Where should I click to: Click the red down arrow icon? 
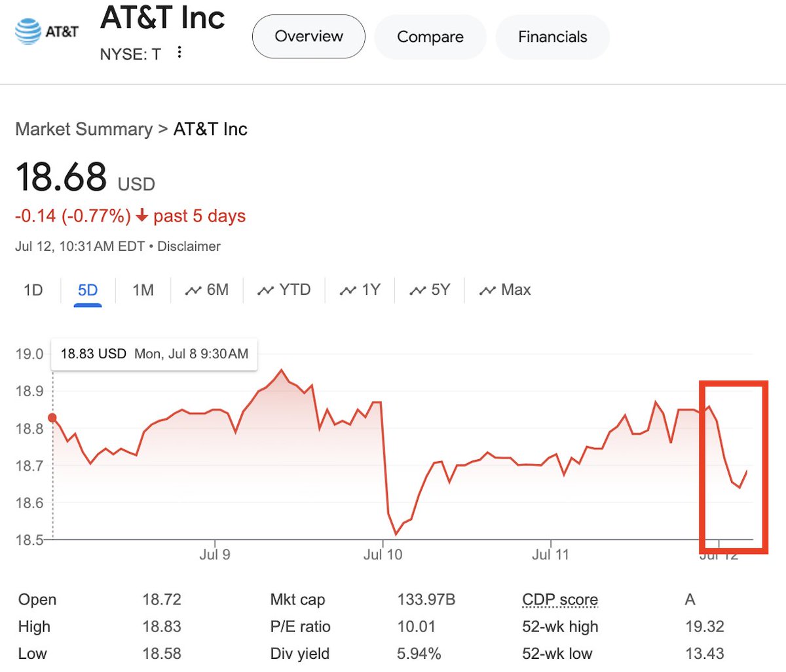point(142,215)
